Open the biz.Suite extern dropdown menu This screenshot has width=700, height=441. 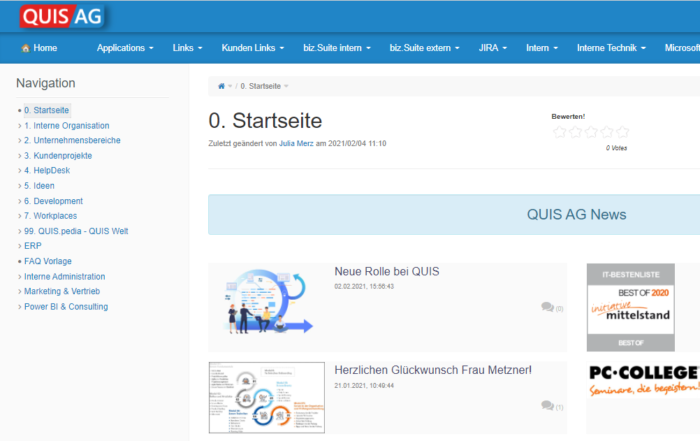pos(424,48)
